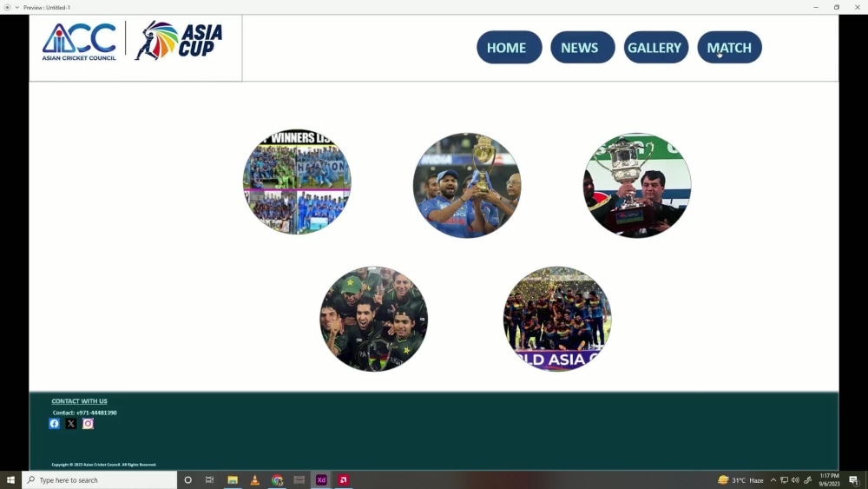Open network status tray icon
The height and width of the screenshot is (489, 868).
point(784,480)
